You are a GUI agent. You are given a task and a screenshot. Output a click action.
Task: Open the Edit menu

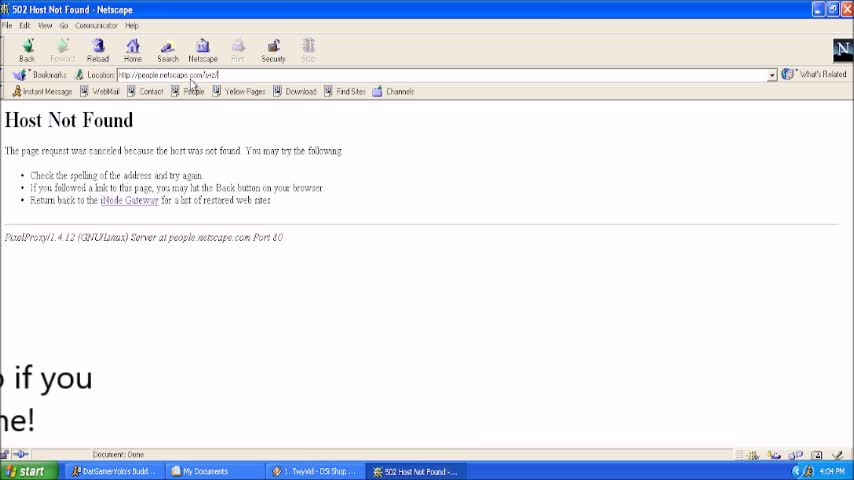coord(25,26)
